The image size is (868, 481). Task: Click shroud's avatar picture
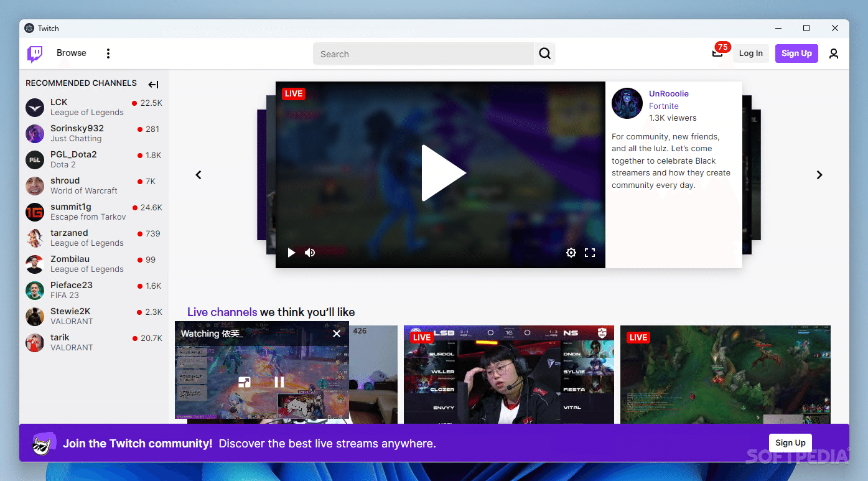click(x=35, y=185)
